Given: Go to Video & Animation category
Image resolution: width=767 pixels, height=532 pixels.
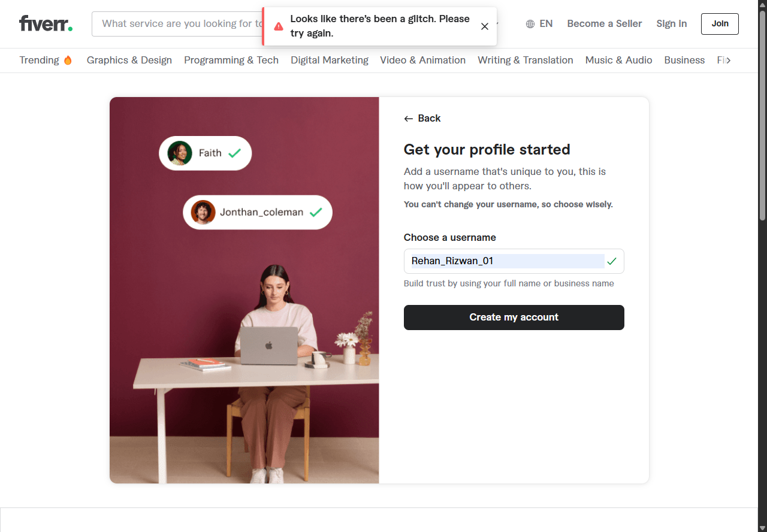Looking at the screenshot, I should tap(423, 60).
